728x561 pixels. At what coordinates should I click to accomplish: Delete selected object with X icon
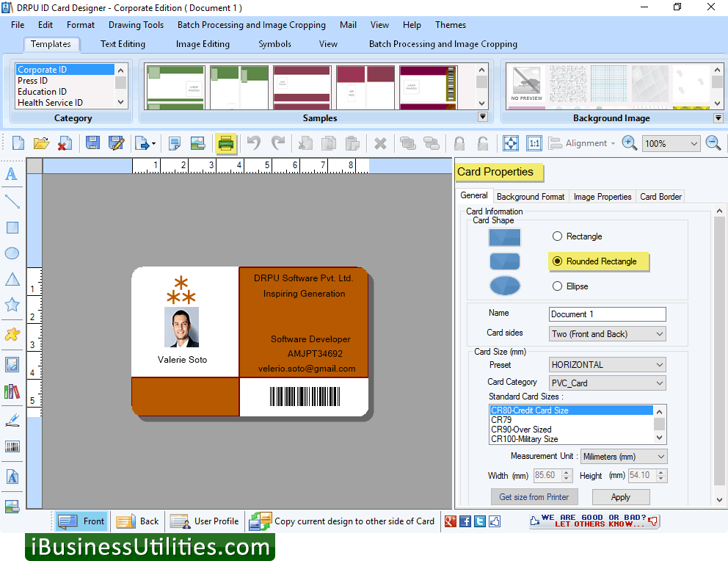pos(380,143)
